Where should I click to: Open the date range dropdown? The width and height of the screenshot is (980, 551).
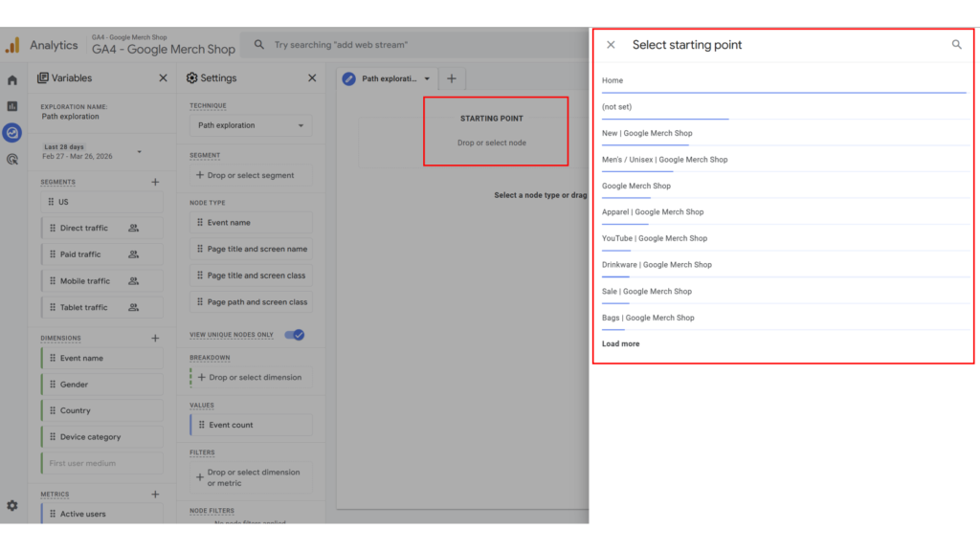(x=139, y=151)
